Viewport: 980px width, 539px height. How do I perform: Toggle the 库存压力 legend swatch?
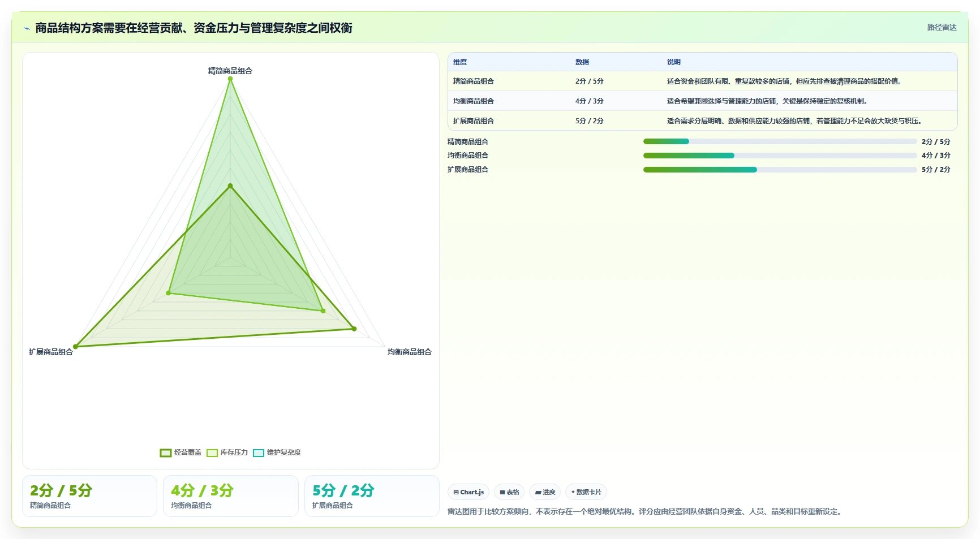point(212,452)
